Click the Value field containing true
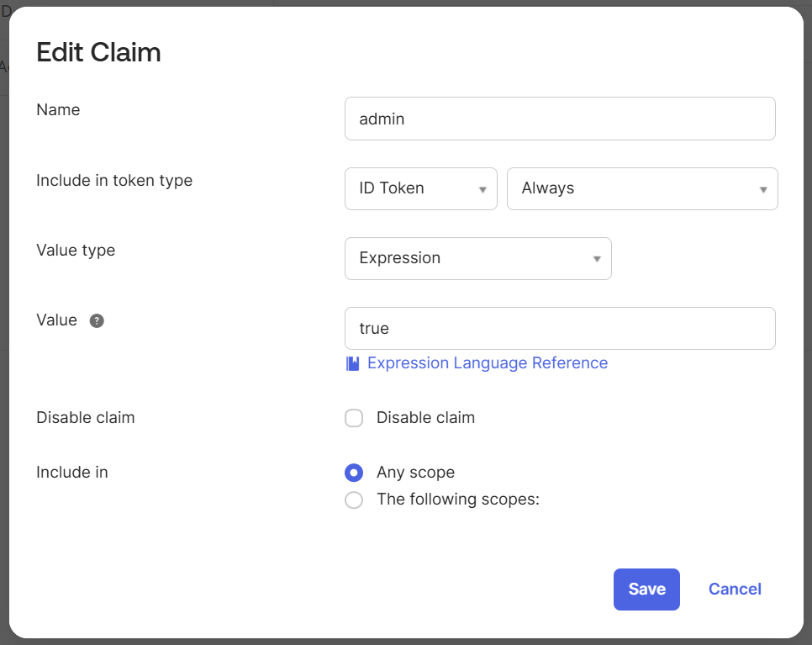The image size is (812, 645). click(x=560, y=329)
